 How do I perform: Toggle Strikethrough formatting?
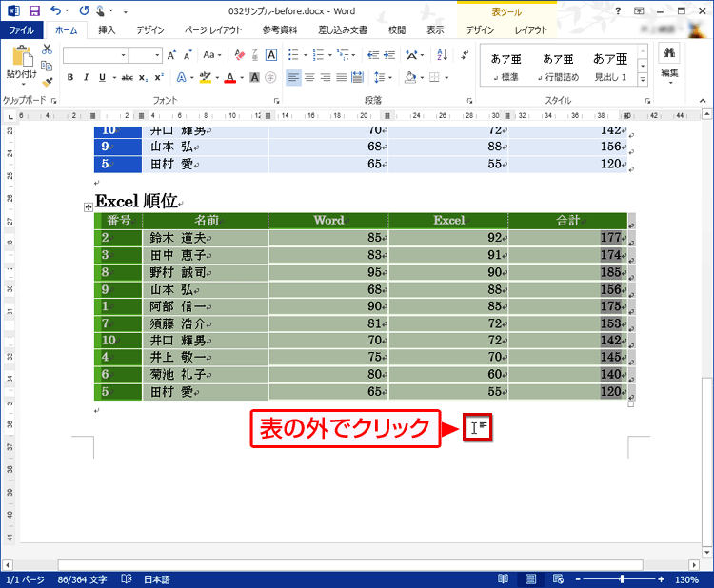coord(127,78)
